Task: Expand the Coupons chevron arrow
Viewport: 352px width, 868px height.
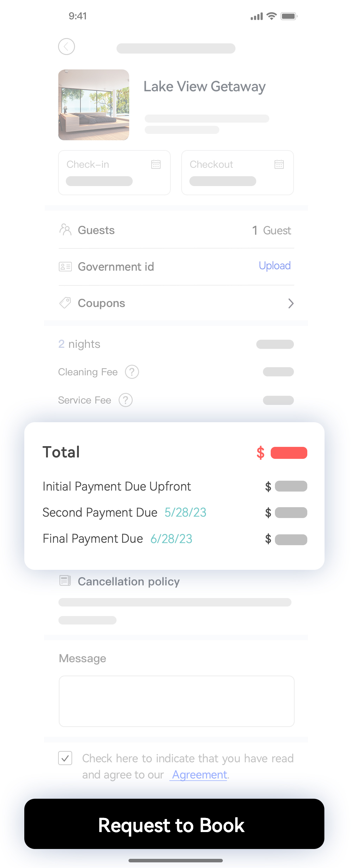Action: pyautogui.click(x=291, y=303)
